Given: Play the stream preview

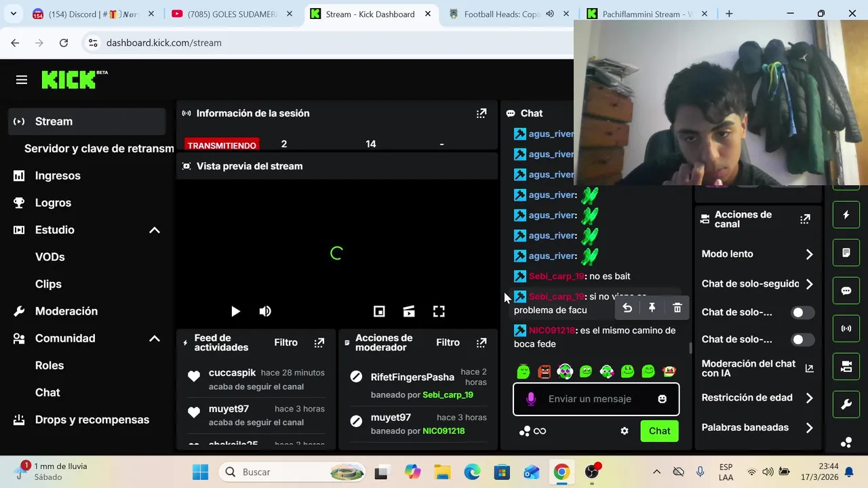Looking at the screenshot, I should point(235,311).
